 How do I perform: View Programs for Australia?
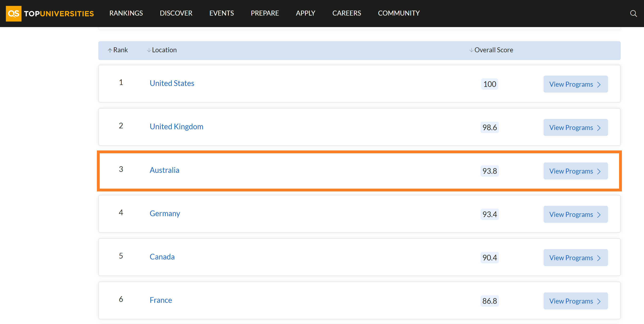coord(575,171)
